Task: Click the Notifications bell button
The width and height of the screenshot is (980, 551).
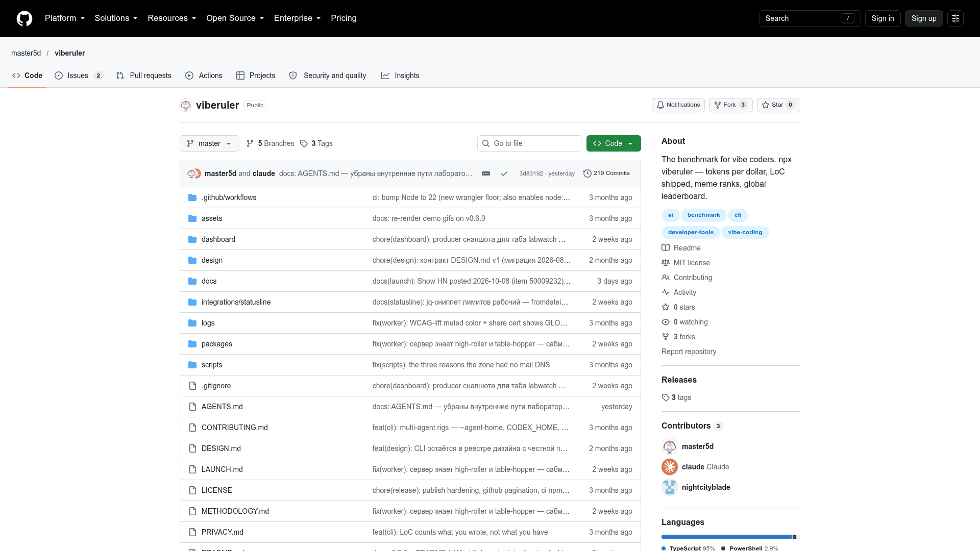Action: tap(678, 105)
